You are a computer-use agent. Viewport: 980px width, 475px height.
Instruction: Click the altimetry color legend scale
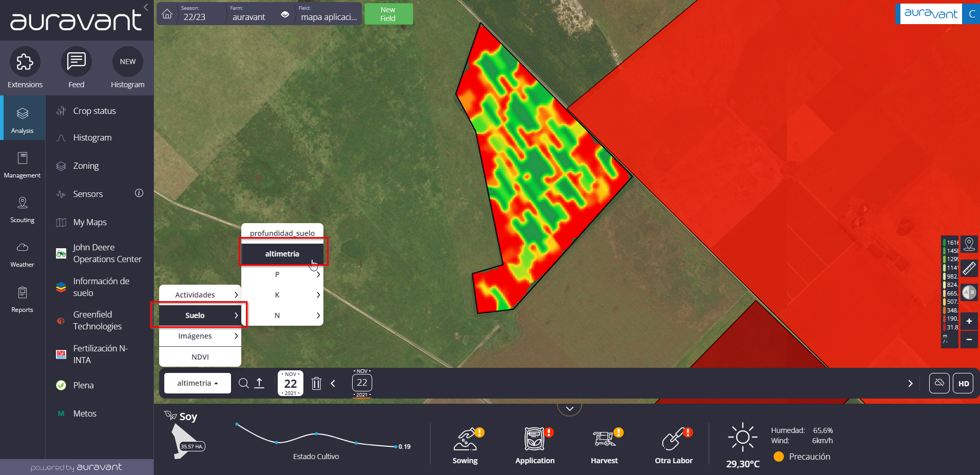[950, 291]
